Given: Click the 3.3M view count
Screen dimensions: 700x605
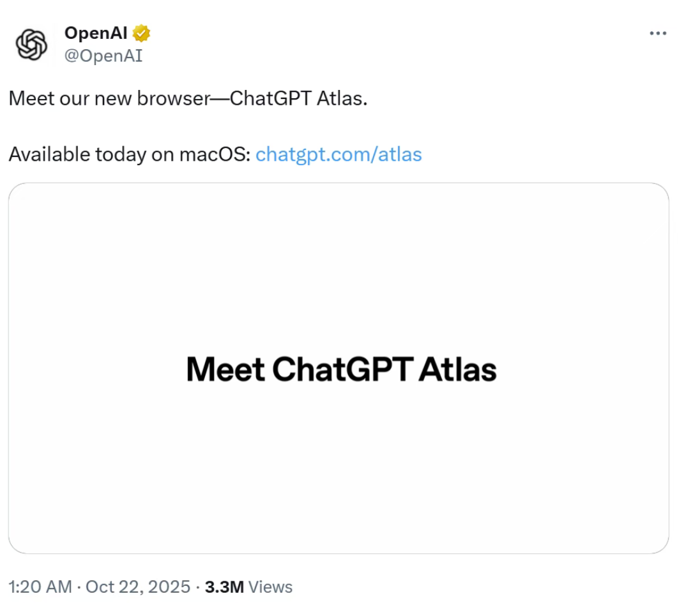Looking at the screenshot, I should (x=224, y=586).
